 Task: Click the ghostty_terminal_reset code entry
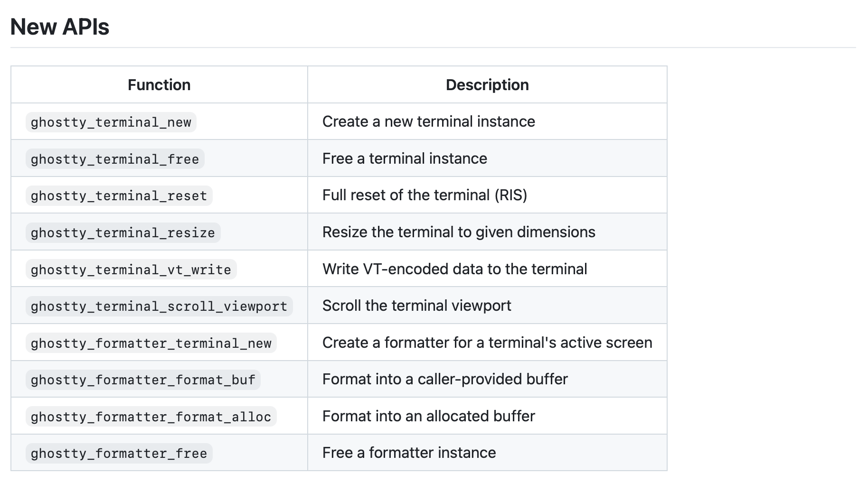coord(119,196)
